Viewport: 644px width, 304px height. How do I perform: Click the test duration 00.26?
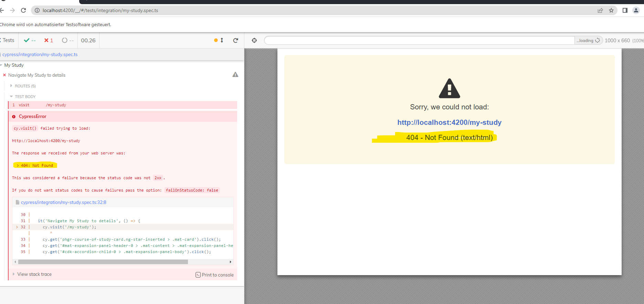click(88, 40)
